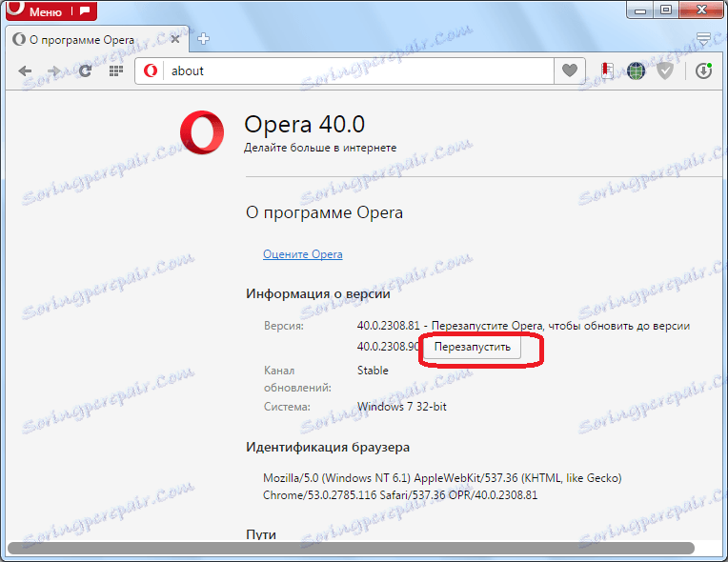This screenshot has height=562, width=728.
Task: Click the large red Opera logo
Action: click(x=201, y=132)
